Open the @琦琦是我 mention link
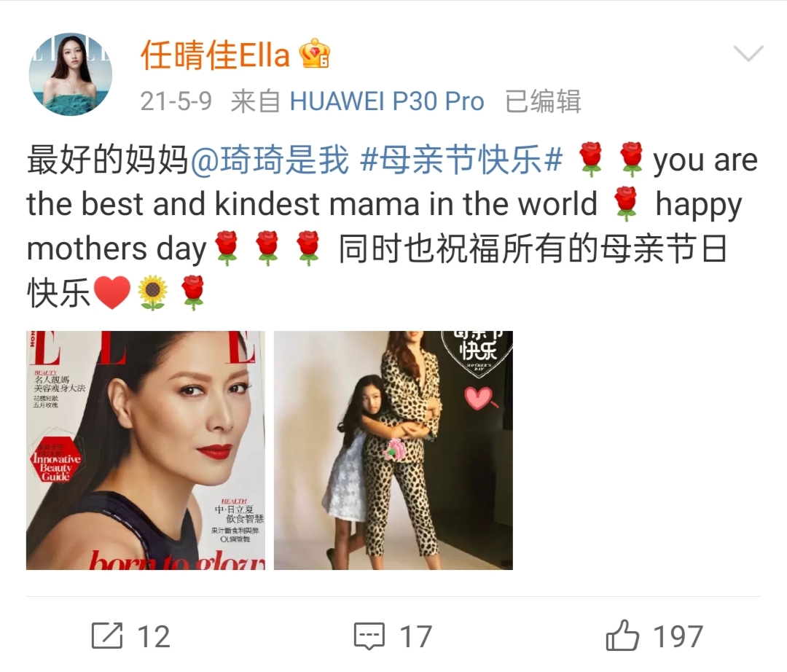The width and height of the screenshot is (787, 672). coord(270,160)
